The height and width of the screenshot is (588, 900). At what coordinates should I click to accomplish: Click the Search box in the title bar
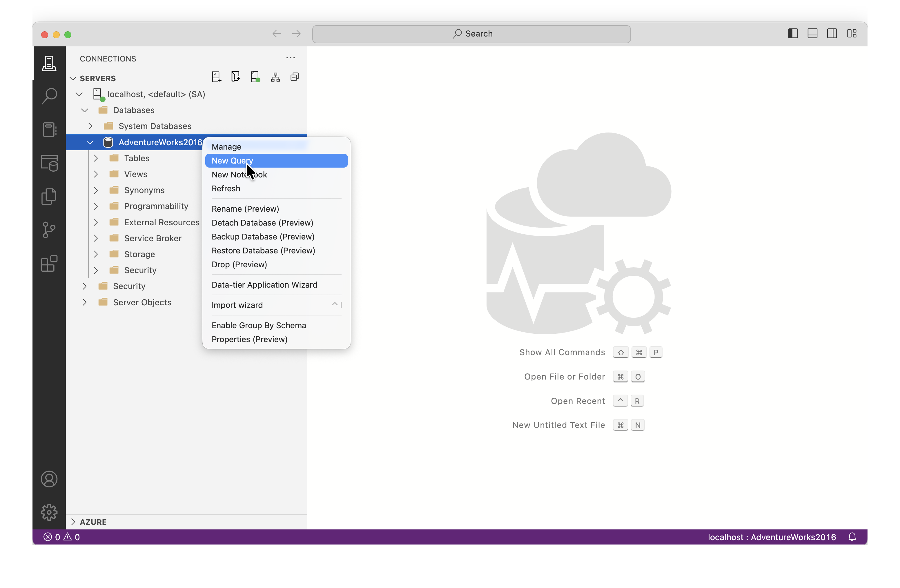tap(471, 34)
